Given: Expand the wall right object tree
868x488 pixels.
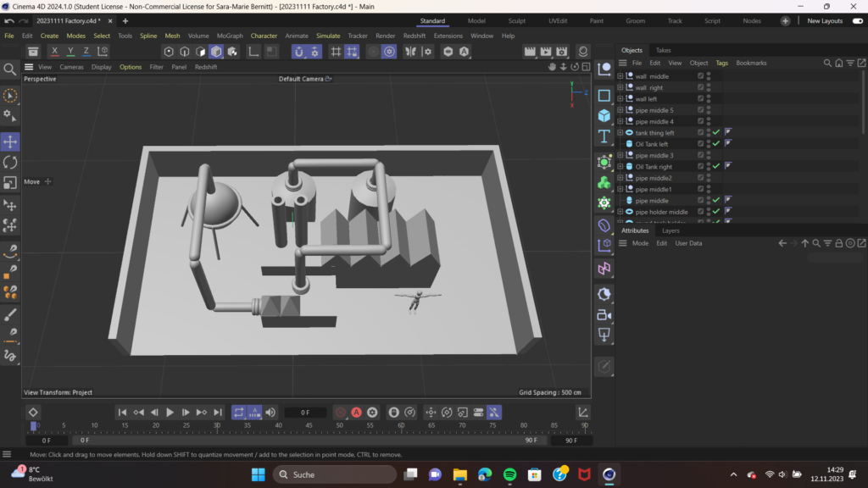Looking at the screenshot, I should tap(620, 87).
